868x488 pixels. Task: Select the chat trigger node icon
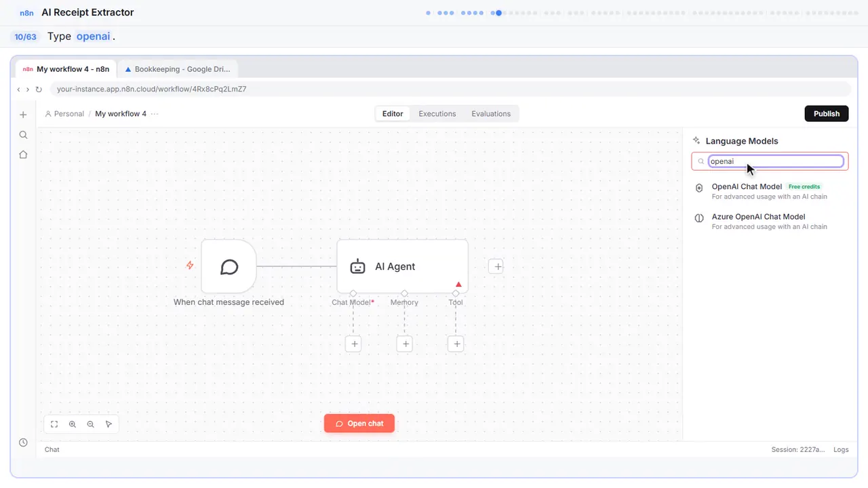[x=229, y=266]
